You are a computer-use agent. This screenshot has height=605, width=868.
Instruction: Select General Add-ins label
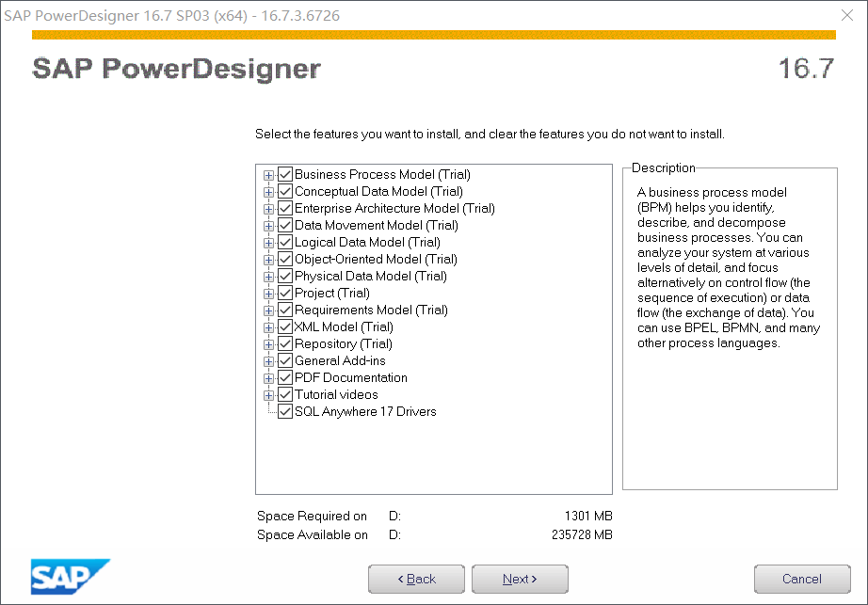(340, 361)
